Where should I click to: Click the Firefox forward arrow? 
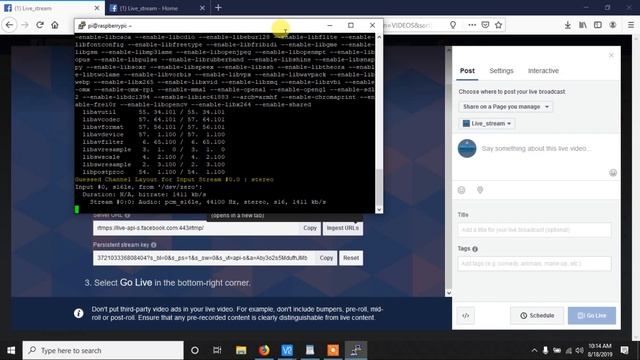pyautogui.click(x=24, y=25)
